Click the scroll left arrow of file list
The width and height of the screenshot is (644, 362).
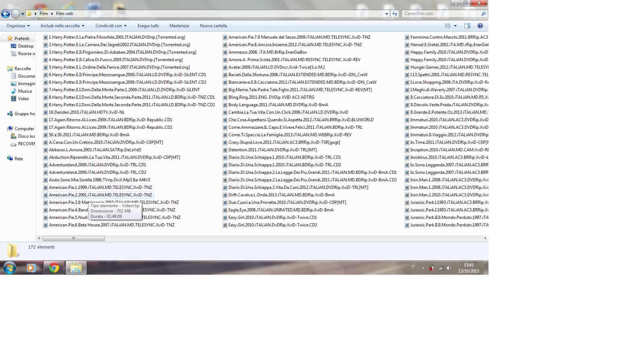point(39,238)
